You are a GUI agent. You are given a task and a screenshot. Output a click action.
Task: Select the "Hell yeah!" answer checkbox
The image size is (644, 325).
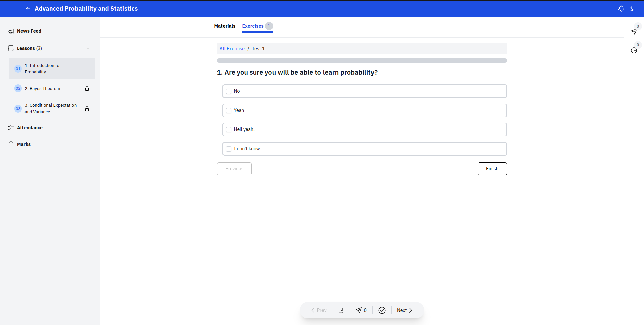tap(229, 129)
